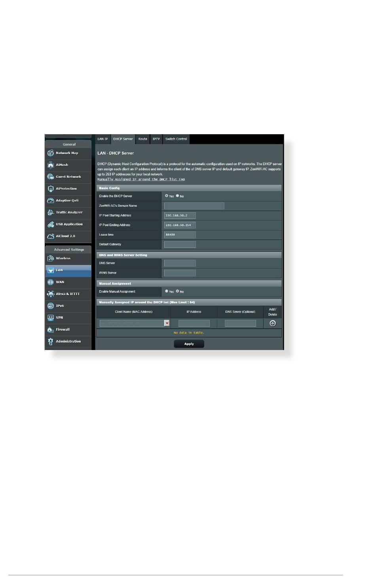Screen dimensions: 376x588
Task: Open Network Map globe icon
Action: tap(50, 153)
